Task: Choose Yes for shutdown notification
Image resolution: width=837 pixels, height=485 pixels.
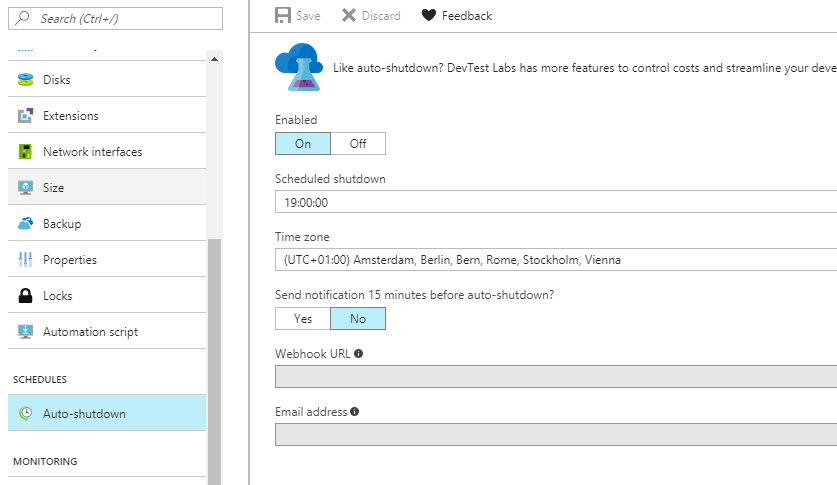Action: pyautogui.click(x=303, y=319)
